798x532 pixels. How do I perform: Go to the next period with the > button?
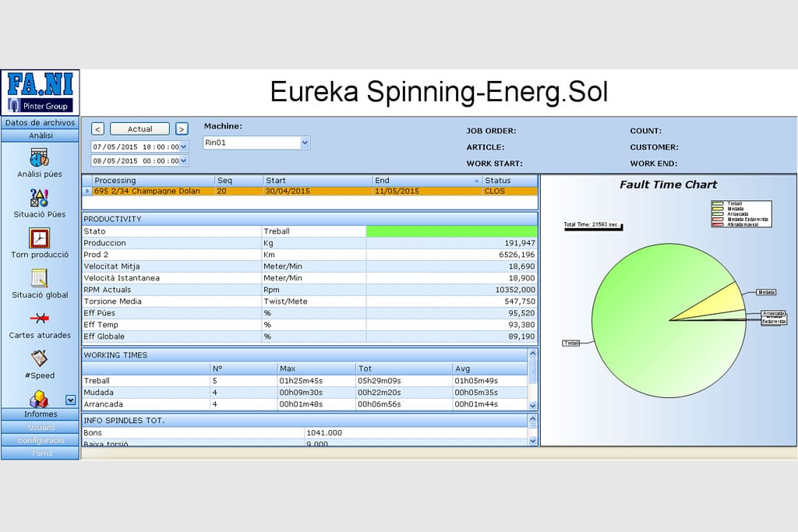click(x=182, y=129)
